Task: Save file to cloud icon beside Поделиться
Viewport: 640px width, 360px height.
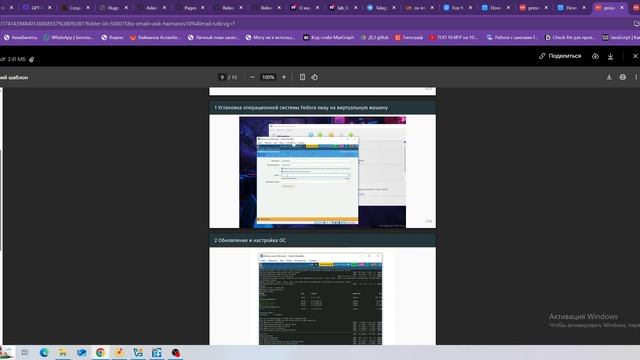Action: [x=596, y=56]
